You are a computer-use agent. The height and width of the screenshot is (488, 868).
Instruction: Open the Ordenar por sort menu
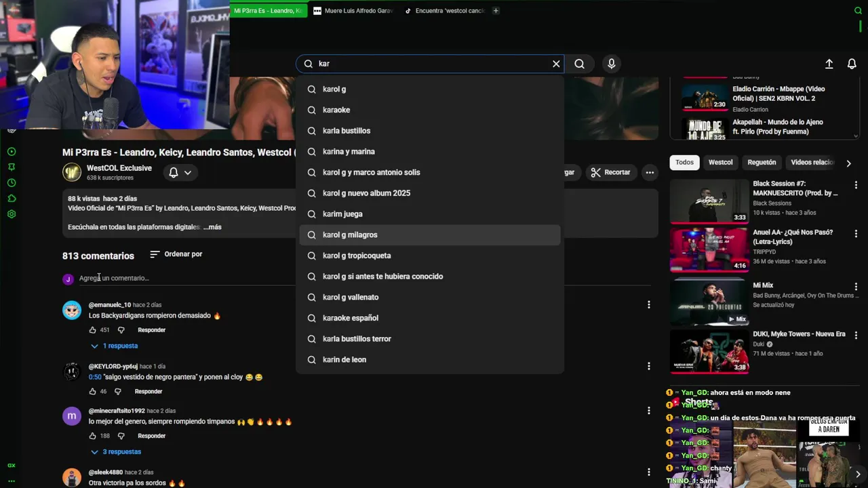(x=176, y=254)
